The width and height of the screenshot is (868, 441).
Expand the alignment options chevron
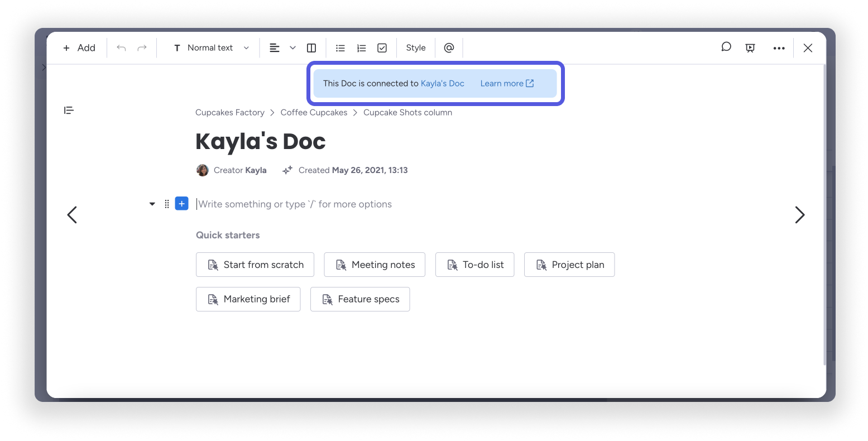[x=292, y=48]
